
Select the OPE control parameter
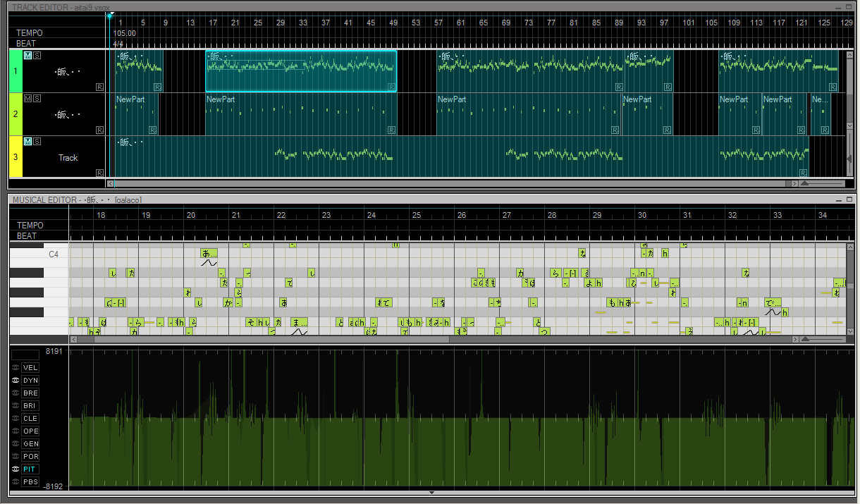(30, 431)
